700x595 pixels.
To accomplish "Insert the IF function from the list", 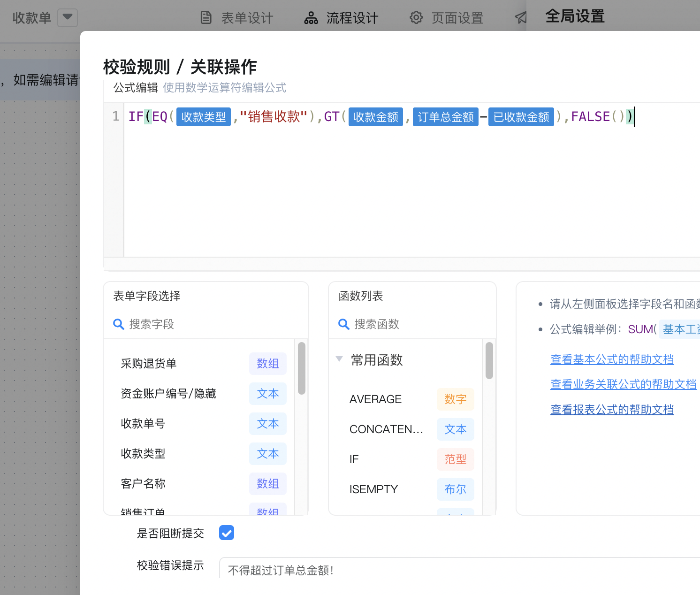I will point(354,459).
